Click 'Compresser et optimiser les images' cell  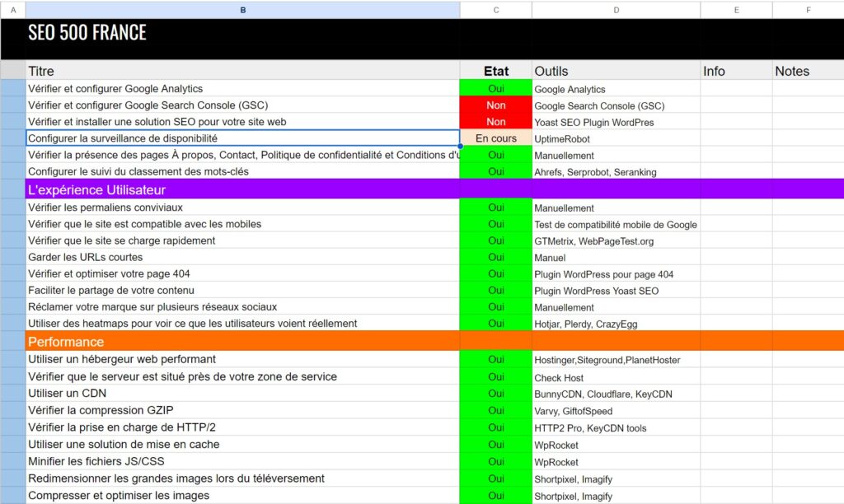(243, 496)
